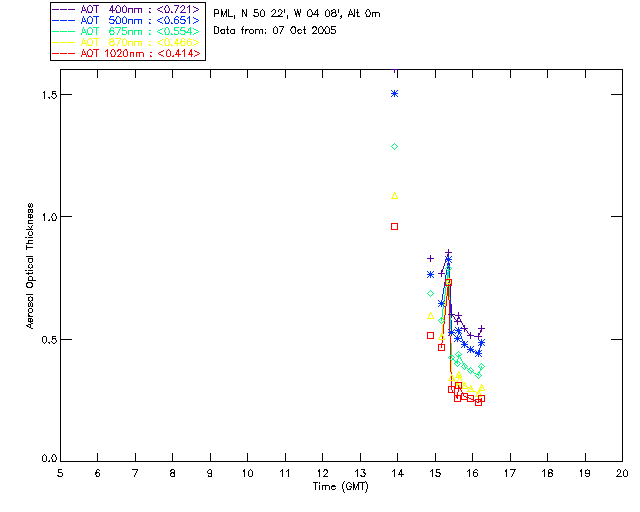
Task: Click the x-axis tick label 11
Action: click(285, 473)
